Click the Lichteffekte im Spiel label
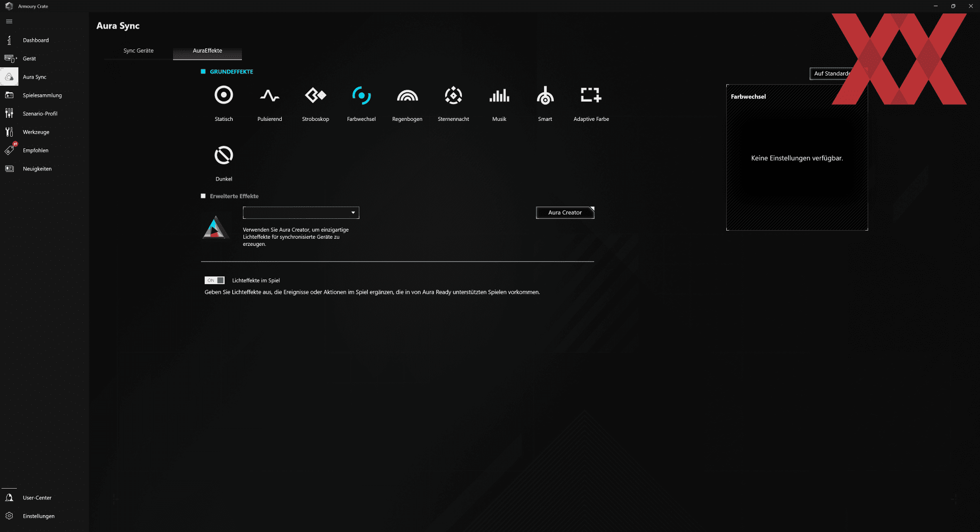Image resolution: width=980 pixels, height=532 pixels. 256,281
